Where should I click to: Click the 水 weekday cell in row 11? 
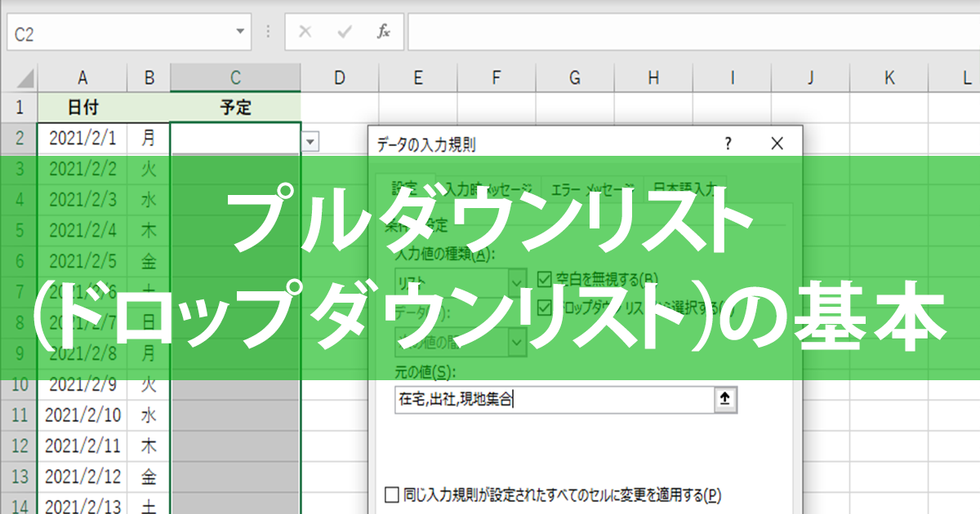(x=149, y=415)
